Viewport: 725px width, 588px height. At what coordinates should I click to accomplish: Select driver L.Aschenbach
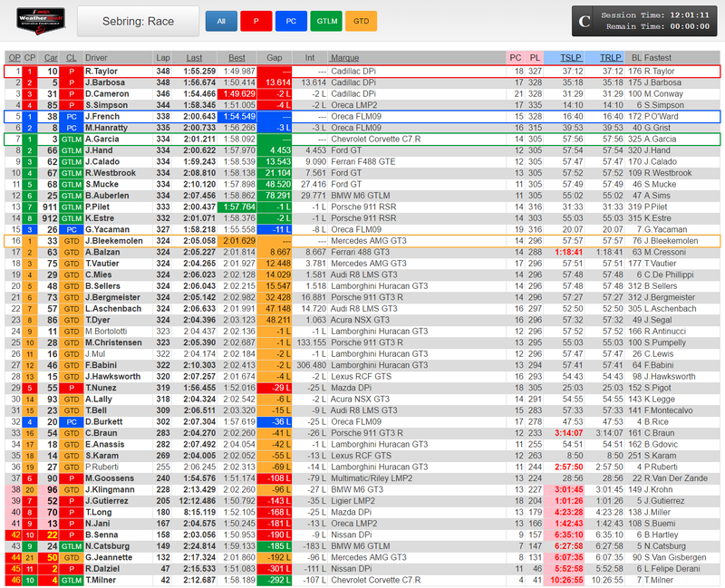[113, 309]
